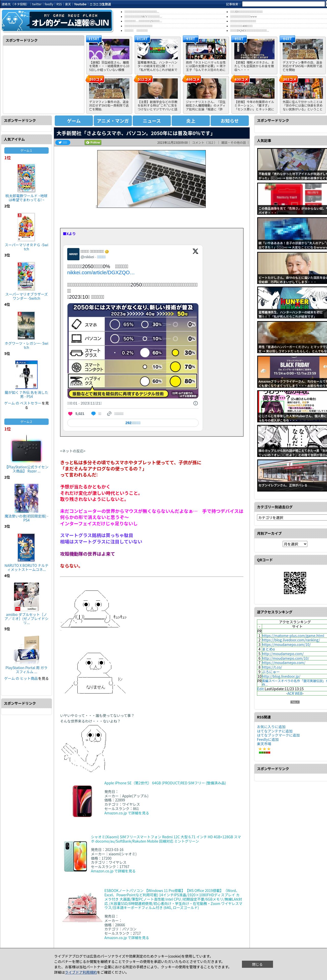Open the feedly link in top bar
Viewport: 327px width, 980px height.
point(49,4)
